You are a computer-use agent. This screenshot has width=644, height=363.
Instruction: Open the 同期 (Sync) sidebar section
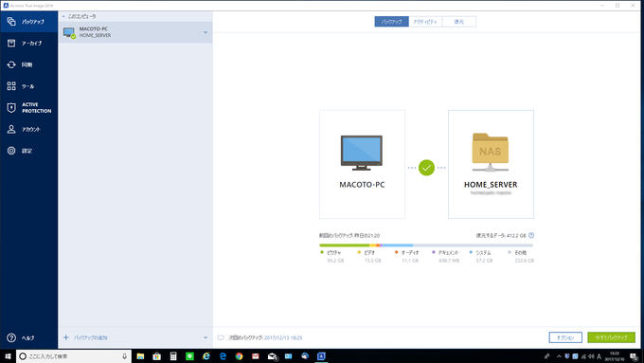[28, 64]
